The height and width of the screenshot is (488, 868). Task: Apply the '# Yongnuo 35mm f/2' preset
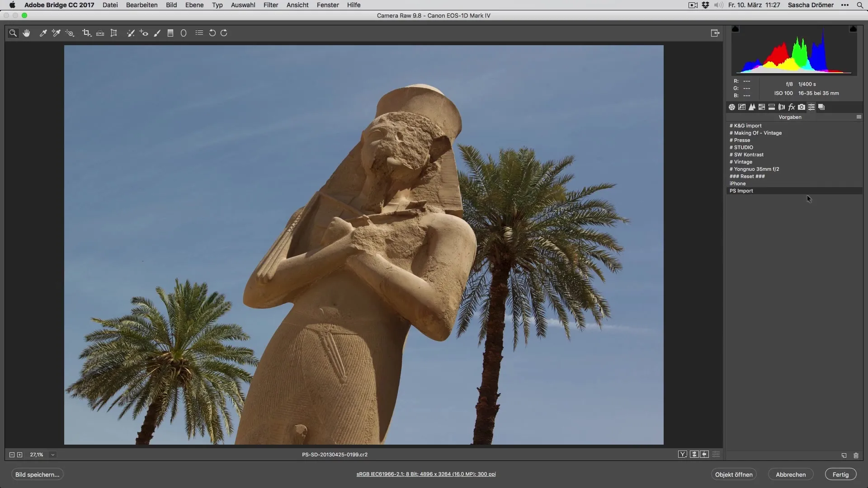click(794, 169)
